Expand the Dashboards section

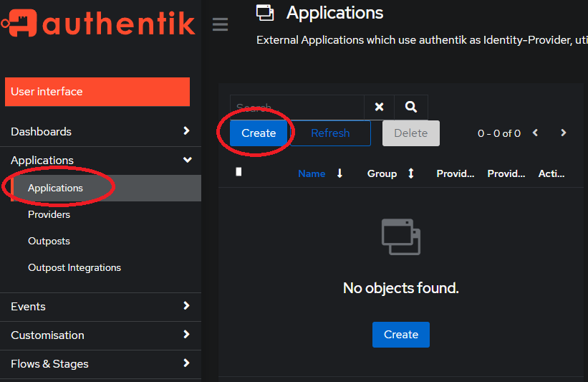[x=100, y=132]
